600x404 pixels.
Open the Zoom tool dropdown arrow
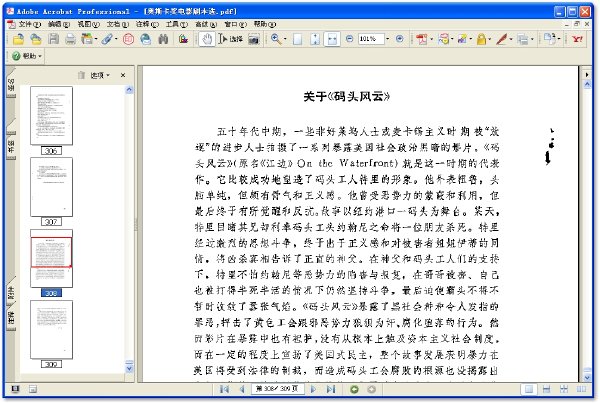[285, 39]
